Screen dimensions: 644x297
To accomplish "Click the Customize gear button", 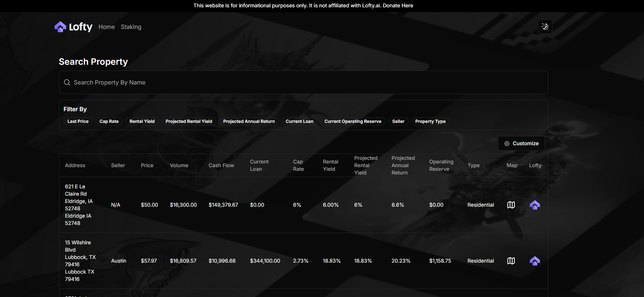I will point(521,143).
